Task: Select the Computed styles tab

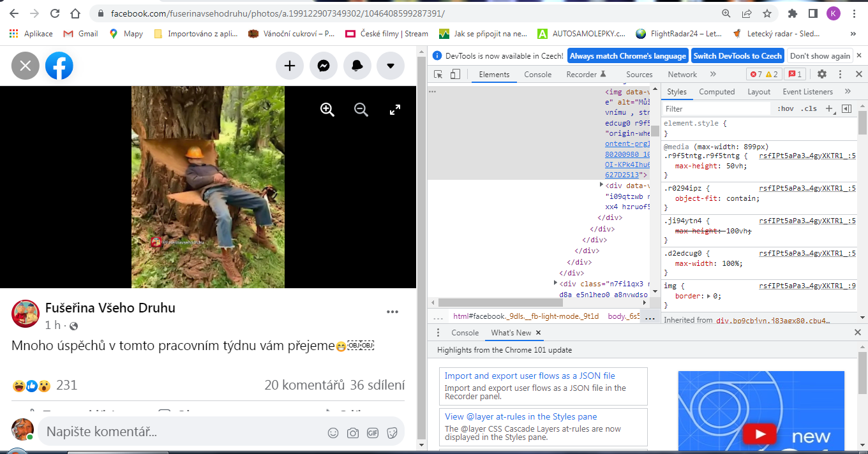Action: pyautogui.click(x=717, y=92)
